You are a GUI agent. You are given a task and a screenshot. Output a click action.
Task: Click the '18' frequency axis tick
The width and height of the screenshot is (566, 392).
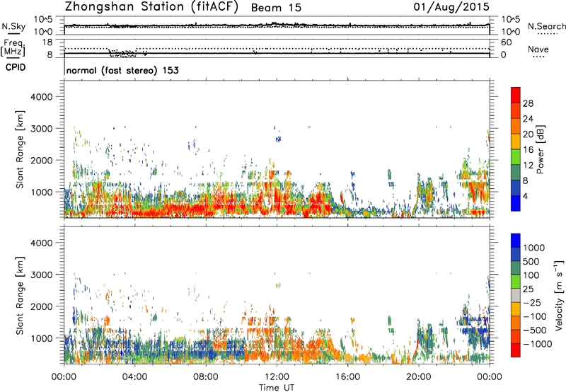coord(47,42)
